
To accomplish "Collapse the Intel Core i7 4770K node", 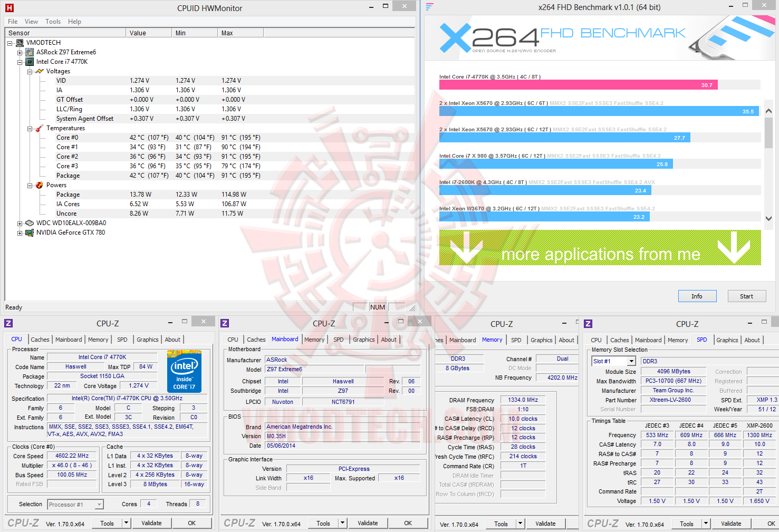I will coord(20,62).
